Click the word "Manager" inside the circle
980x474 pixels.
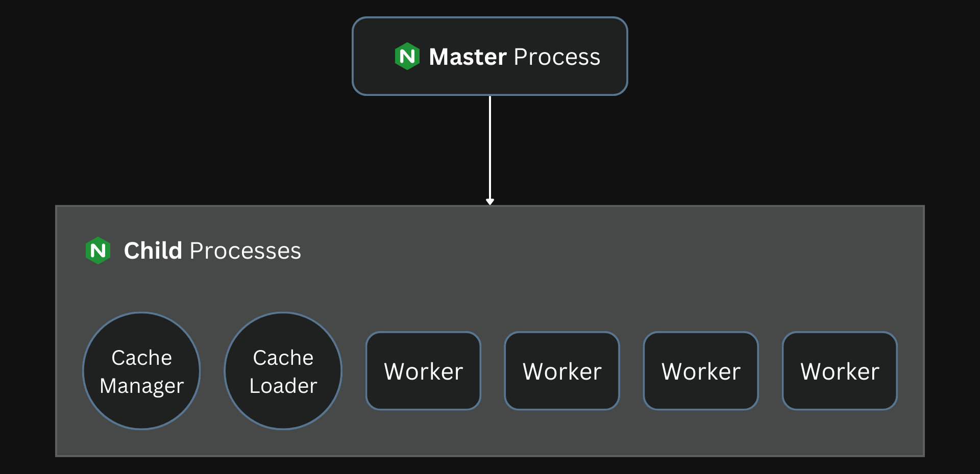click(x=141, y=386)
